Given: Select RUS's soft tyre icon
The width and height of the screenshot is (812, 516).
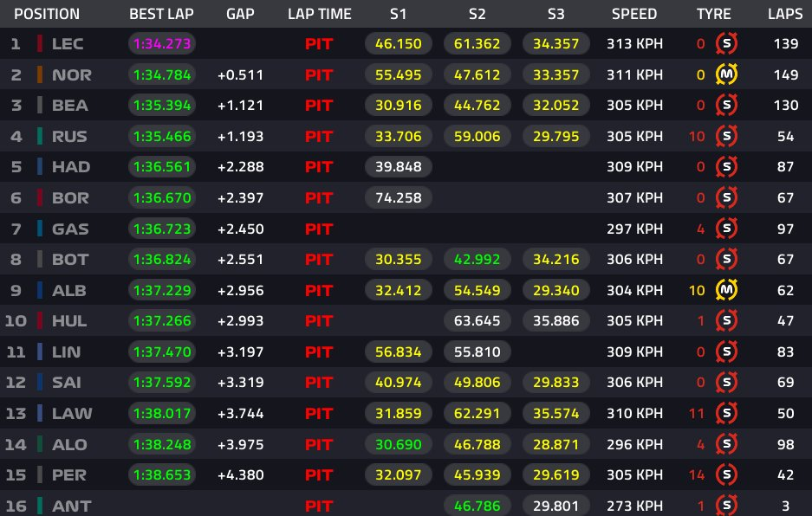Looking at the screenshot, I should pos(727,136).
